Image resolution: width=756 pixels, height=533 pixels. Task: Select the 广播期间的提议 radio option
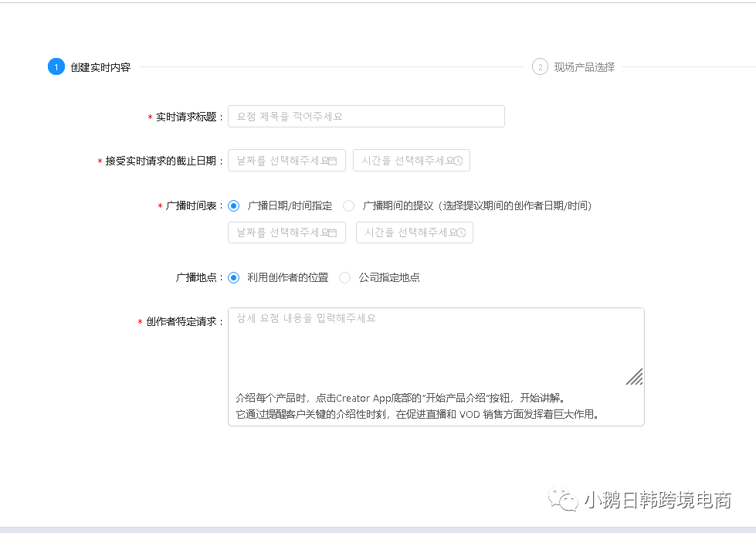point(348,205)
